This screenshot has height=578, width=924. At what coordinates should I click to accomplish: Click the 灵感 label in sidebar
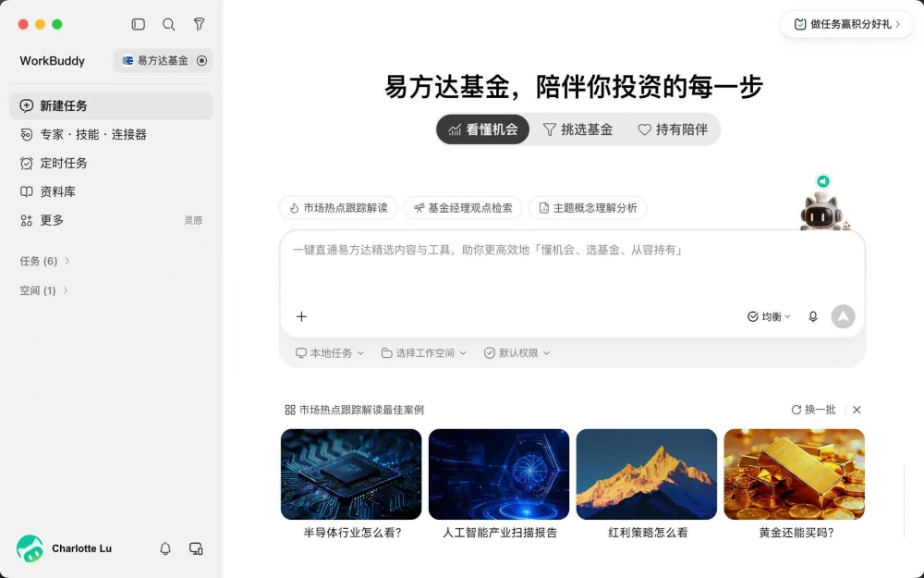pyautogui.click(x=193, y=220)
